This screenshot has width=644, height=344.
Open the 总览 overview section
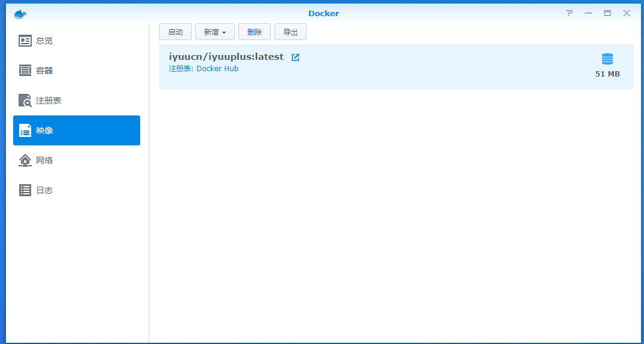click(77, 41)
